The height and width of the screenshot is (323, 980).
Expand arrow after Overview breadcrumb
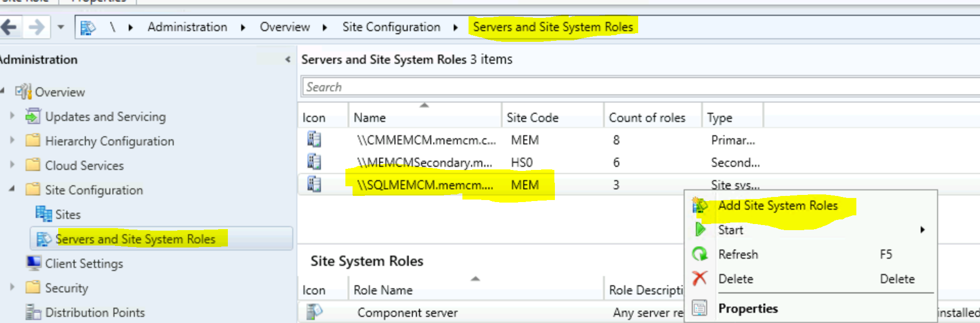pos(325,28)
